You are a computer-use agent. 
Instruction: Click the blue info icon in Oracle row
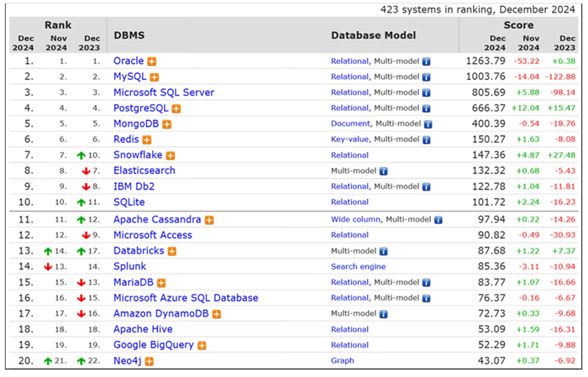[x=426, y=61]
